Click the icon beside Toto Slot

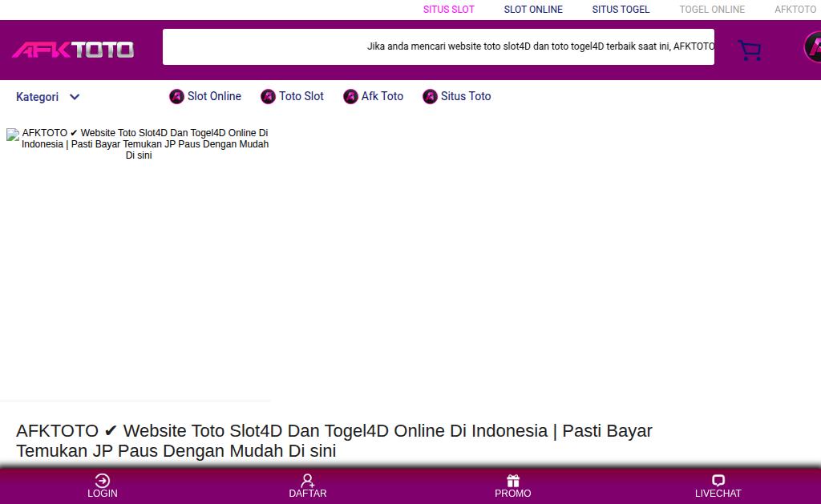click(x=268, y=96)
